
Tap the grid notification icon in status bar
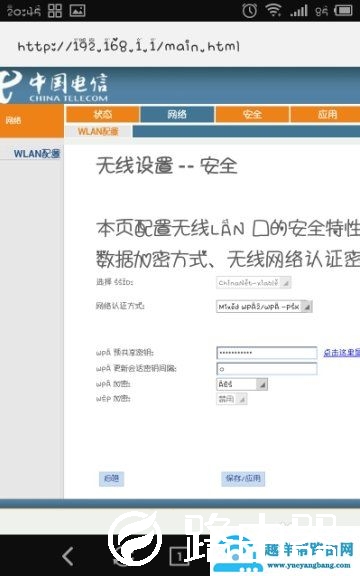click(55, 11)
